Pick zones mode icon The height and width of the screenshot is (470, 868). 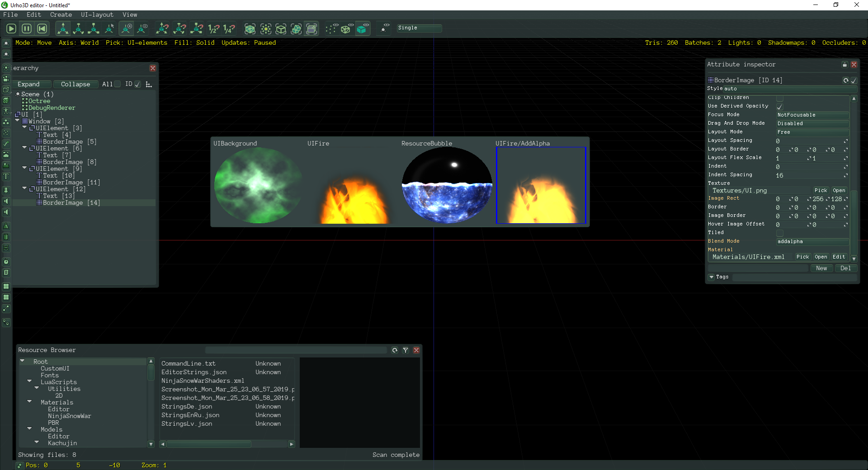[x=281, y=29]
